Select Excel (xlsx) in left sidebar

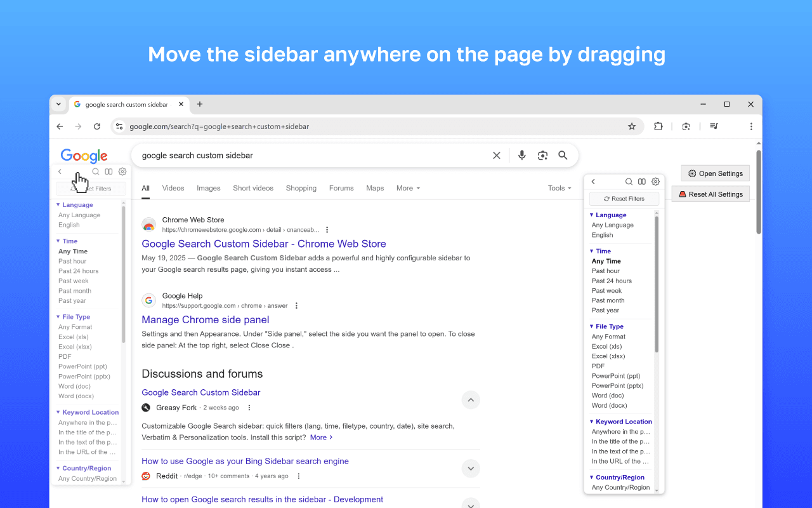point(75,347)
